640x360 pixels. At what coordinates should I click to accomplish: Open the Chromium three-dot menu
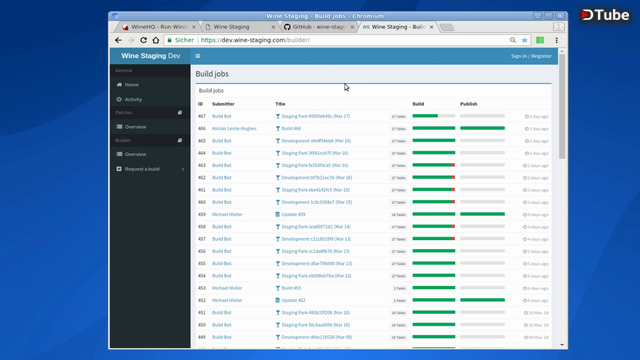[556, 40]
